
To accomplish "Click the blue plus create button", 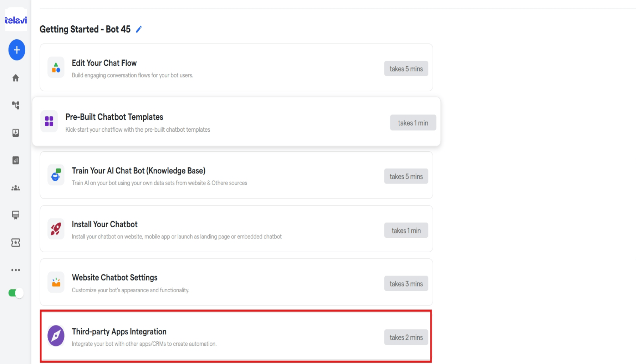I will point(17,50).
